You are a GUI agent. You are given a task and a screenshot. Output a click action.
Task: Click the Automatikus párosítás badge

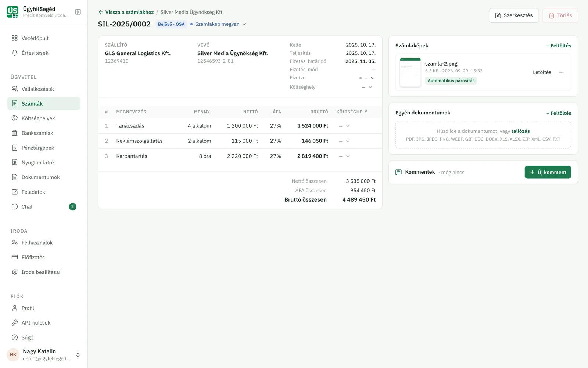click(451, 81)
